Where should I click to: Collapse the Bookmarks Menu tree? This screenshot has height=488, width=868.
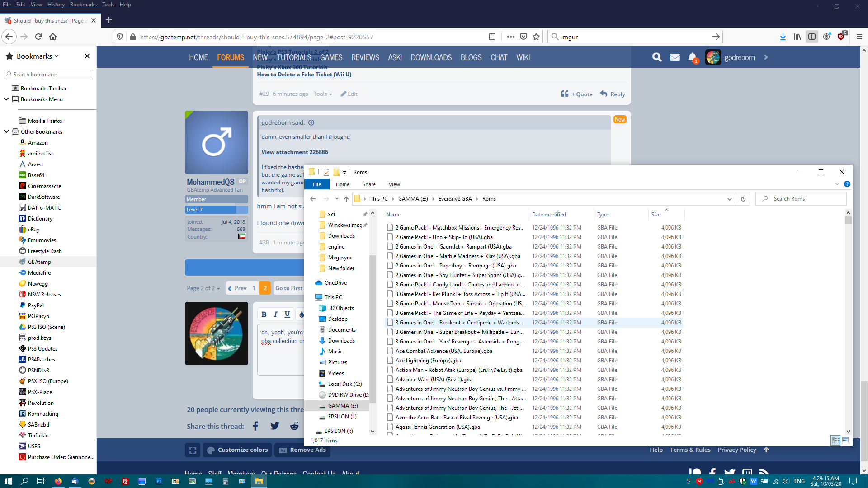coord(6,99)
